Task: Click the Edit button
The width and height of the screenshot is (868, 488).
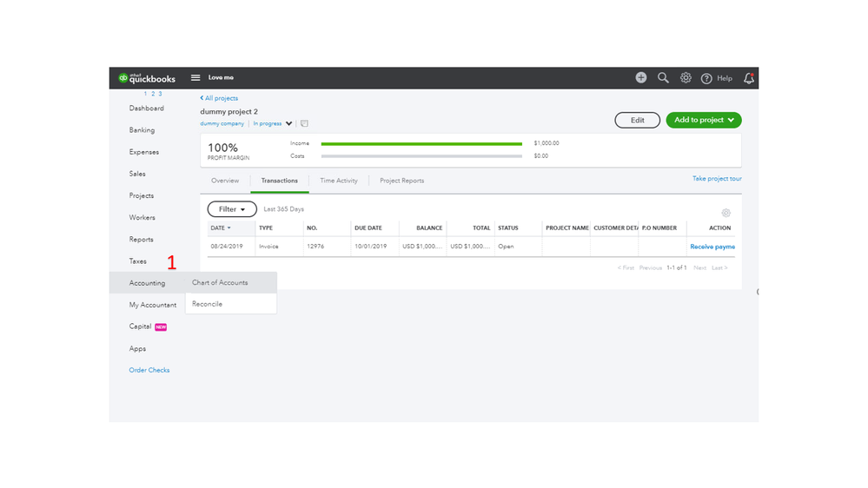Action: [x=637, y=120]
